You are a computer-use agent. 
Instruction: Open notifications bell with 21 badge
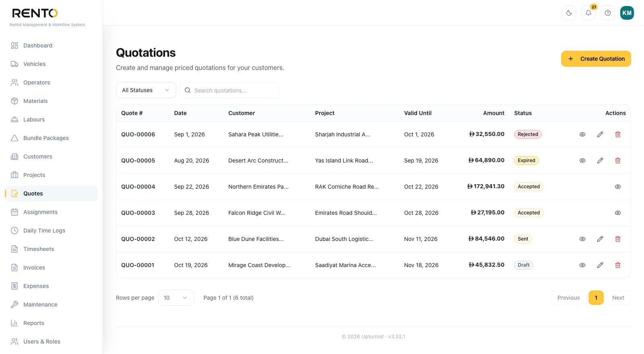tap(588, 13)
